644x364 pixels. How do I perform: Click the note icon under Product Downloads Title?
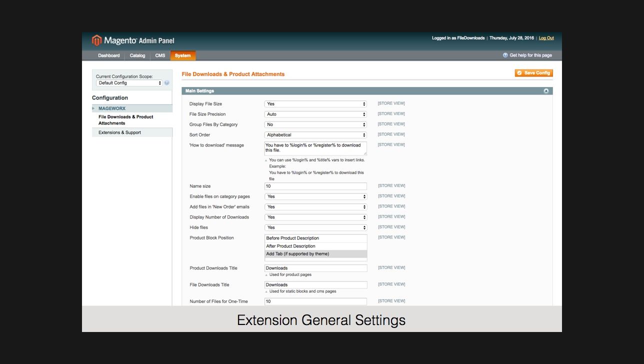pyautogui.click(x=265, y=274)
